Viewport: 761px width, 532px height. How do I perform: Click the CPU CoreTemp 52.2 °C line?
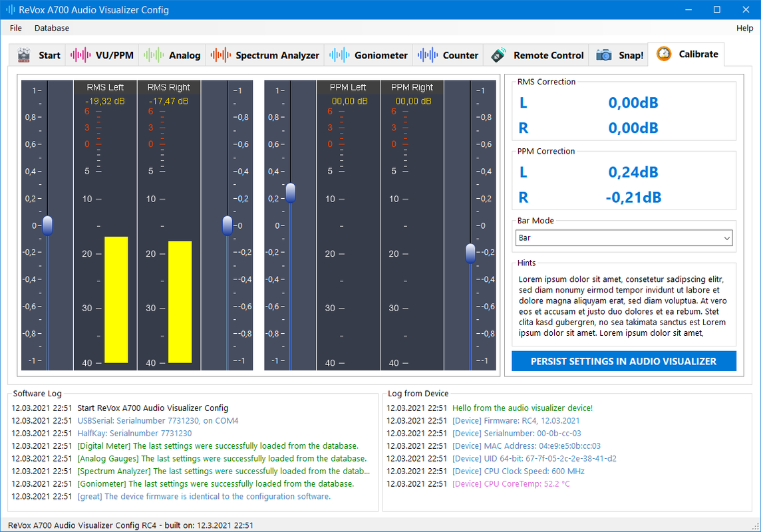(x=511, y=483)
